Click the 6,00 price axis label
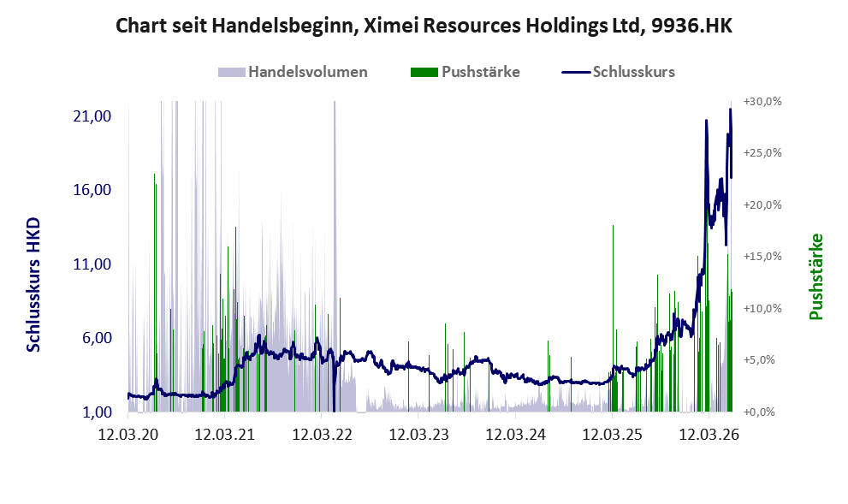The height and width of the screenshot is (504, 848). pyautogui.click(x=97, y=339)
